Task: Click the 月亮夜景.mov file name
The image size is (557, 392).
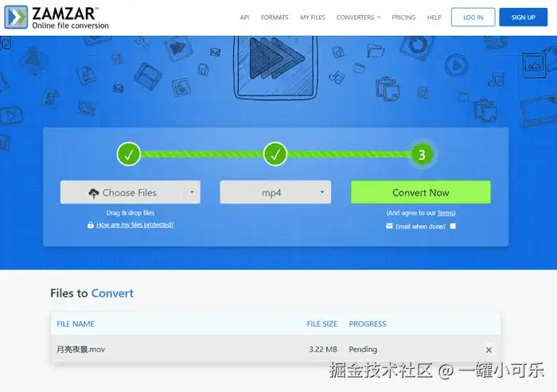Action: tap(80, 349)
